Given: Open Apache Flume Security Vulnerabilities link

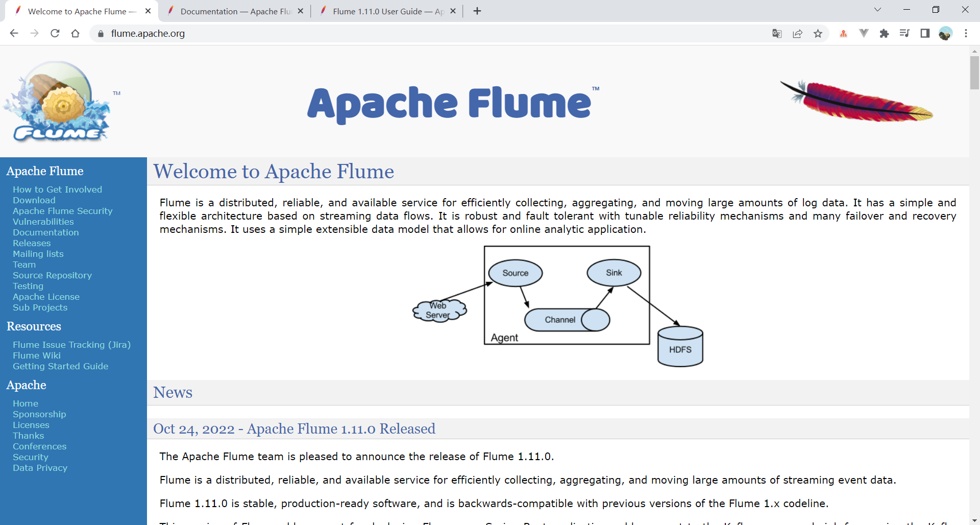Looking at the screenshot, I should [62, 216].
